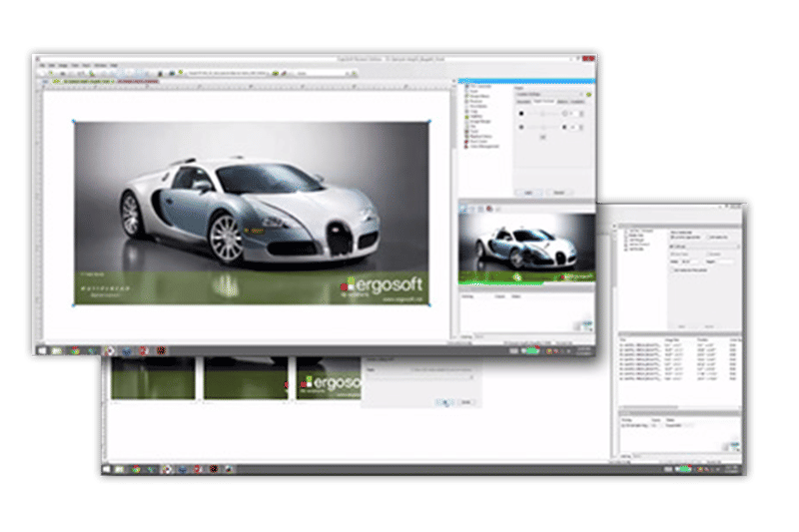Select second green tile thumbnail in back window
Screen dimensions: 799x532
coord(246,378)
